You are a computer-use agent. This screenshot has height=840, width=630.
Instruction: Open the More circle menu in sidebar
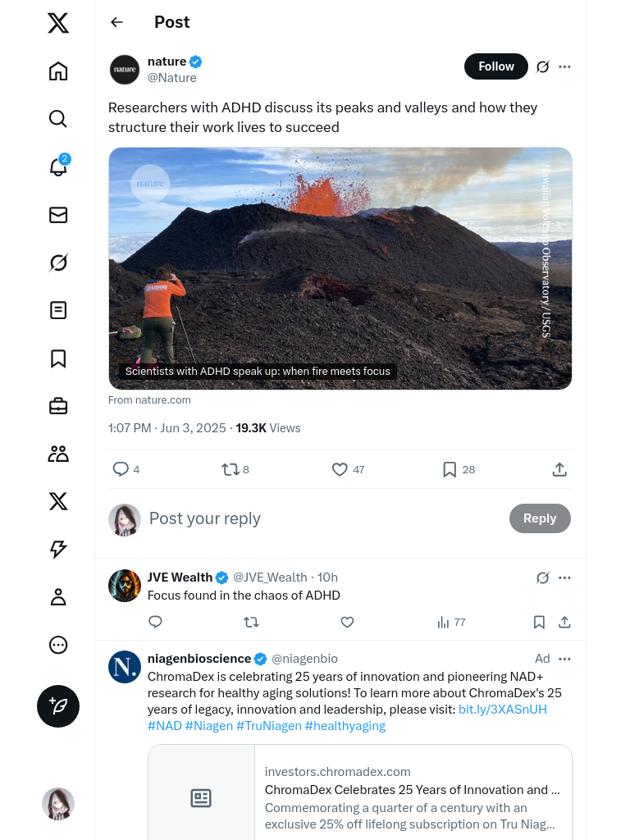(x=58, y=645)
